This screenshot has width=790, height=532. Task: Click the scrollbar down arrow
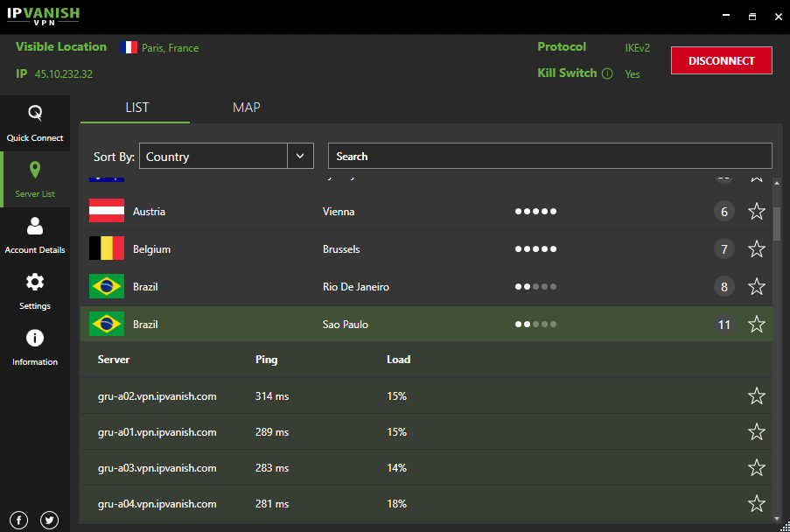777,518
